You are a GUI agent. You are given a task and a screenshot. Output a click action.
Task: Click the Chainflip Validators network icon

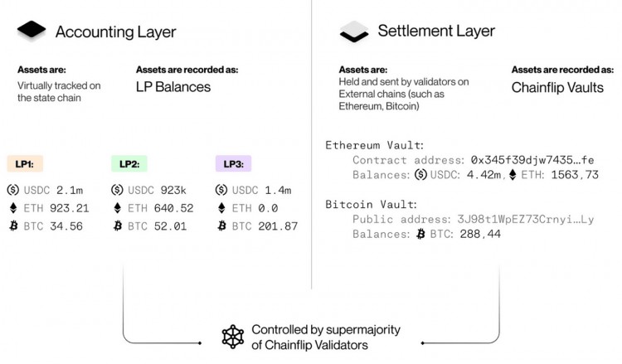point(233,337)
